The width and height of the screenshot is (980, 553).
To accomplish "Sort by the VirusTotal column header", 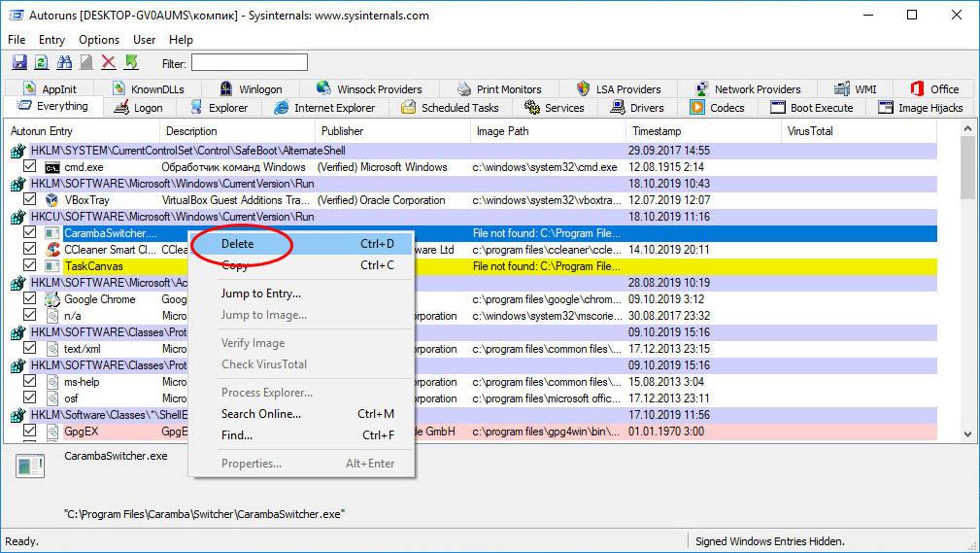I will 859,131.
